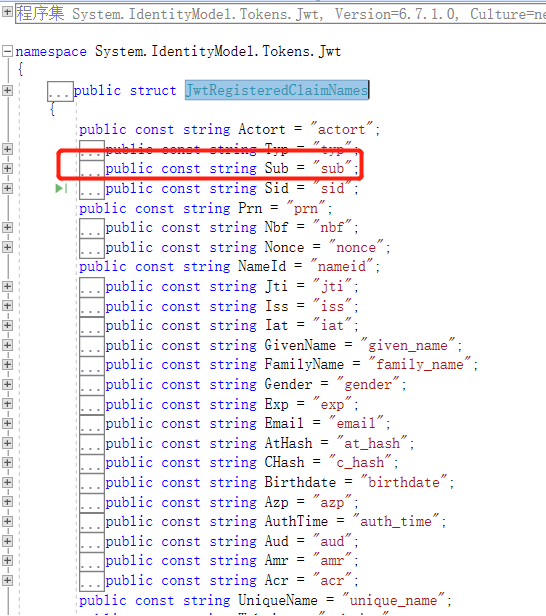Screen dimensions: 546x616
Task: Click the "c_hash" string literal
Action: [360, 462]
